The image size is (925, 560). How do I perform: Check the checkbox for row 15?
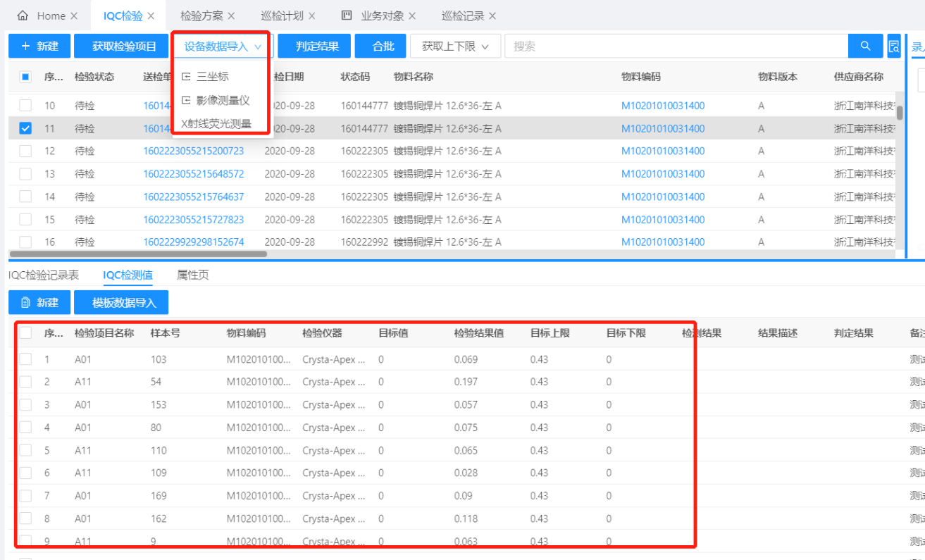[25, 220]
